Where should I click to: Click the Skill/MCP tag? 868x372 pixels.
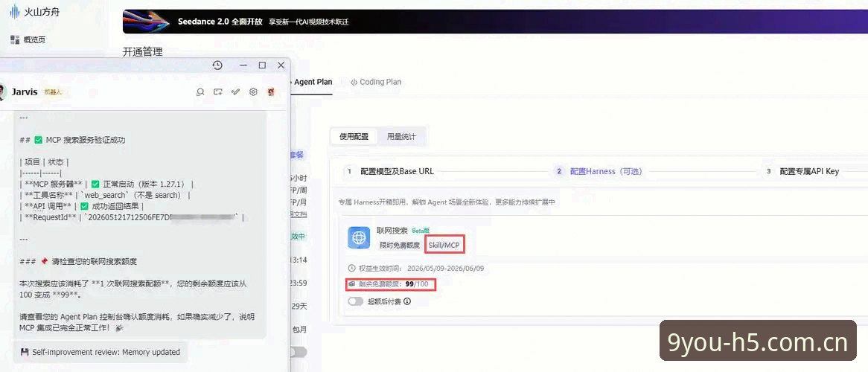click(x=444, y=246)
